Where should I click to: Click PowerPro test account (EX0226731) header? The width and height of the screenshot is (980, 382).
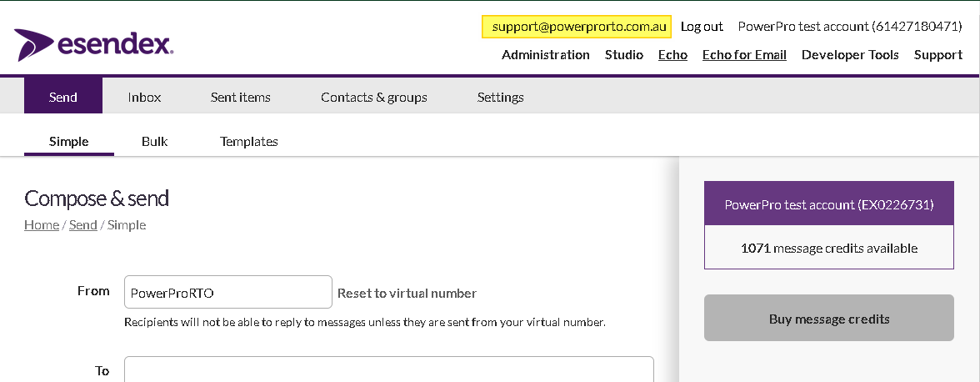pyautogui.click(x=828, y=204)
